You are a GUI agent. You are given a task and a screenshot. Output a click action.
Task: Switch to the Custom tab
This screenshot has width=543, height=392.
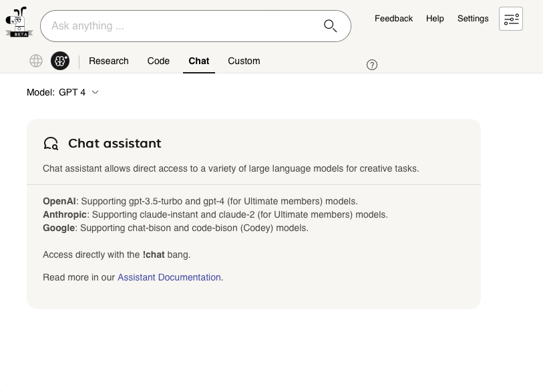pos(244,61)
